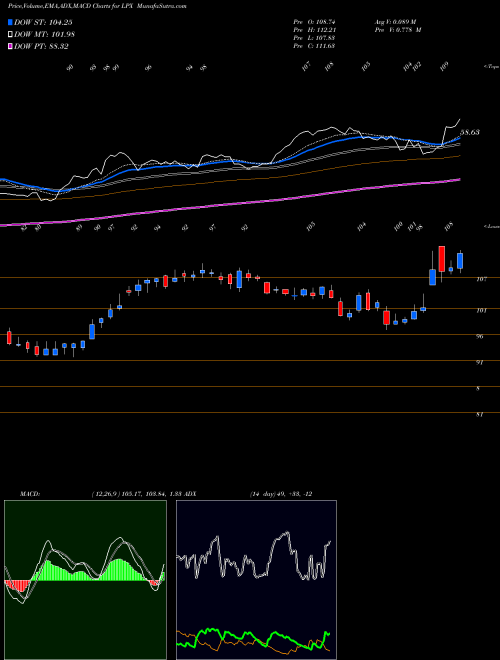The height and width of the screenshot is (660, 500).
Task: Click the 101 price axis label
Action: tap(482, 311)
